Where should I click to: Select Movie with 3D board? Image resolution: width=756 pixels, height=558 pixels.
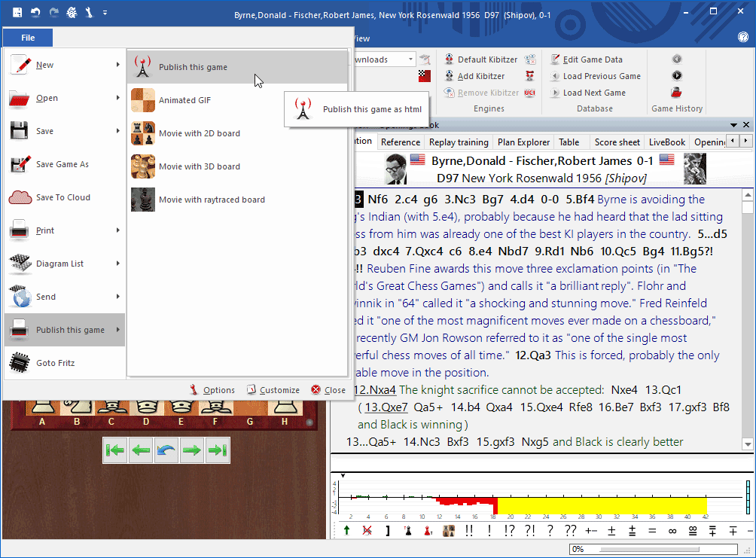tap(199, 166)
